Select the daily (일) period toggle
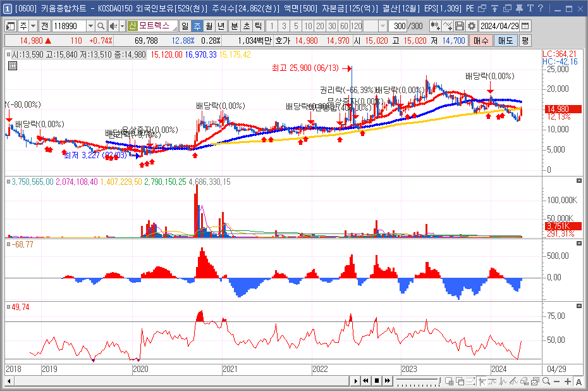588x391 pixels. click(x=185, y=26)
